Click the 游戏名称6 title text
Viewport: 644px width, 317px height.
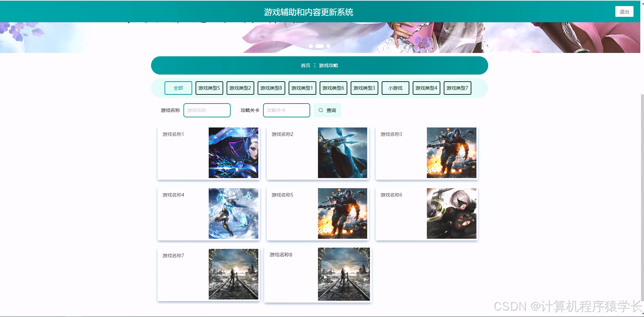click(391, 195)
